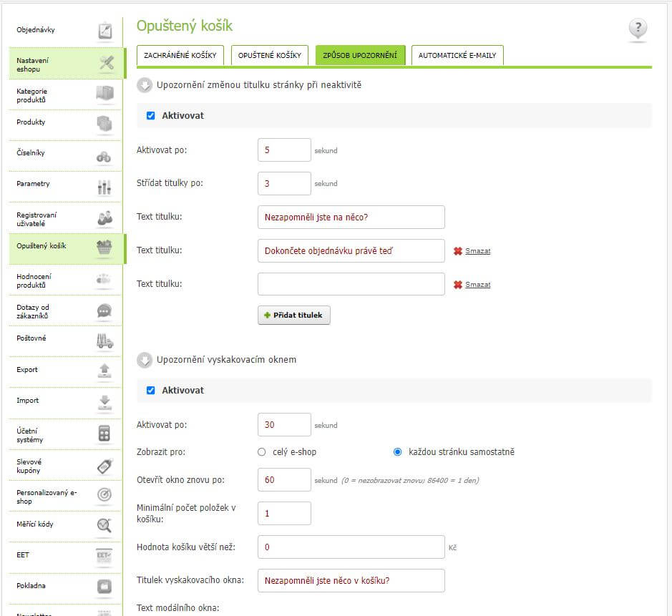Open Měřicí kódy link in sidebar
Viewport: 672px width, 616px height.
35,524
